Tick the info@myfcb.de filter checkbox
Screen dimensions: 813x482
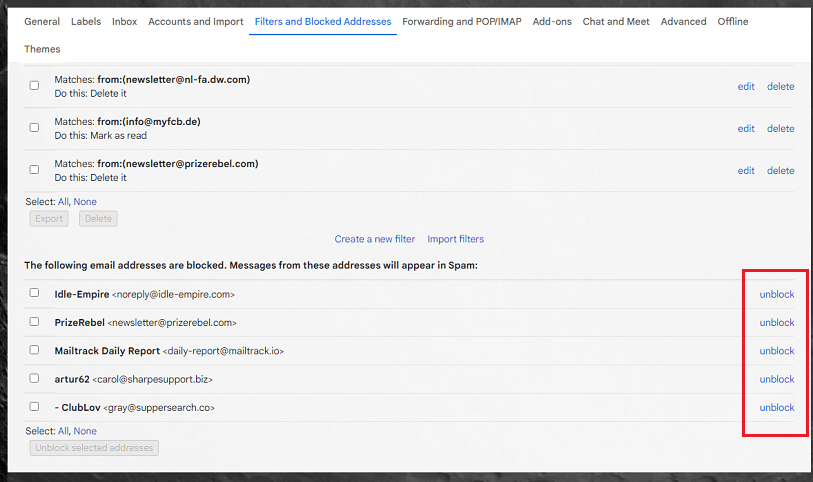pyautogui.click(x=34, y=127)
